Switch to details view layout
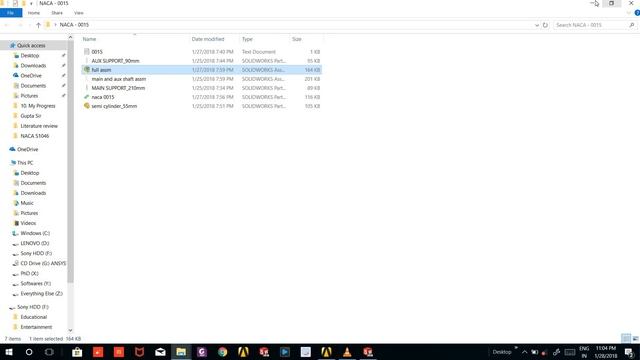The height and width of the screenshot is (360, 640). (x=626, y=338)
